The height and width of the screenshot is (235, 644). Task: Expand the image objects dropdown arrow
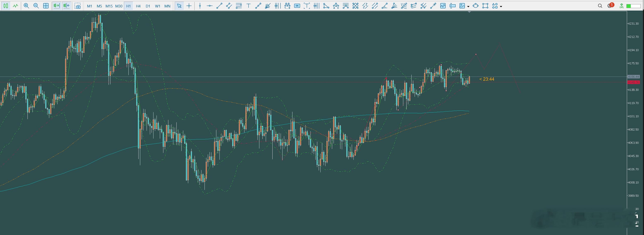coord(468,6)
